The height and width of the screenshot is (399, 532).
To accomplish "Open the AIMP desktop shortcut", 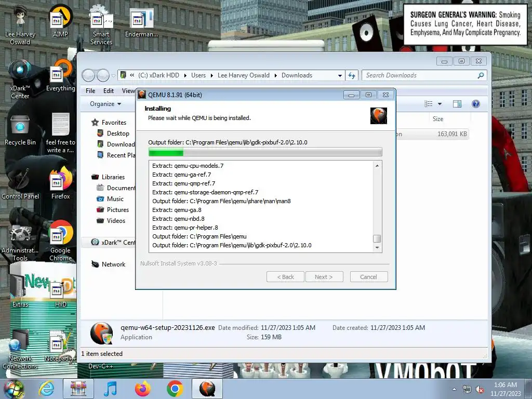I will [x=60, y=20].
